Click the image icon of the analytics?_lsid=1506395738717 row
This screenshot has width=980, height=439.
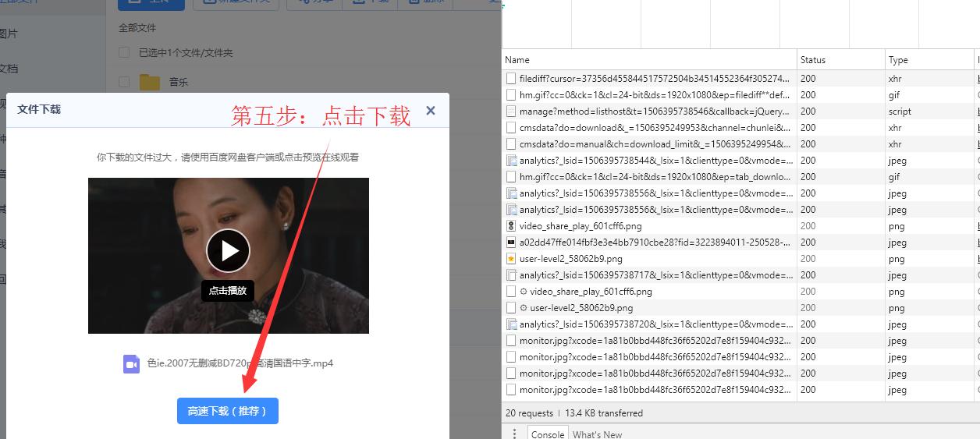coord(511,275)
